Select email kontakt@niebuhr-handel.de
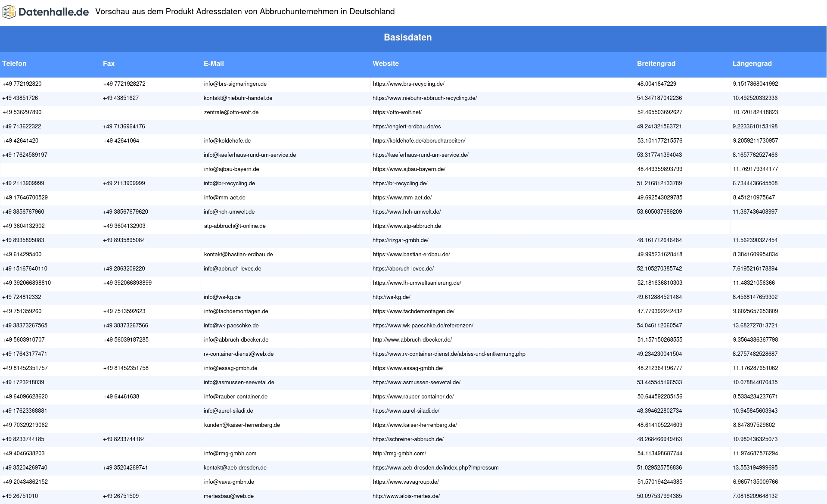The height and width of the screenshot is (504, 827). (238, 98)
